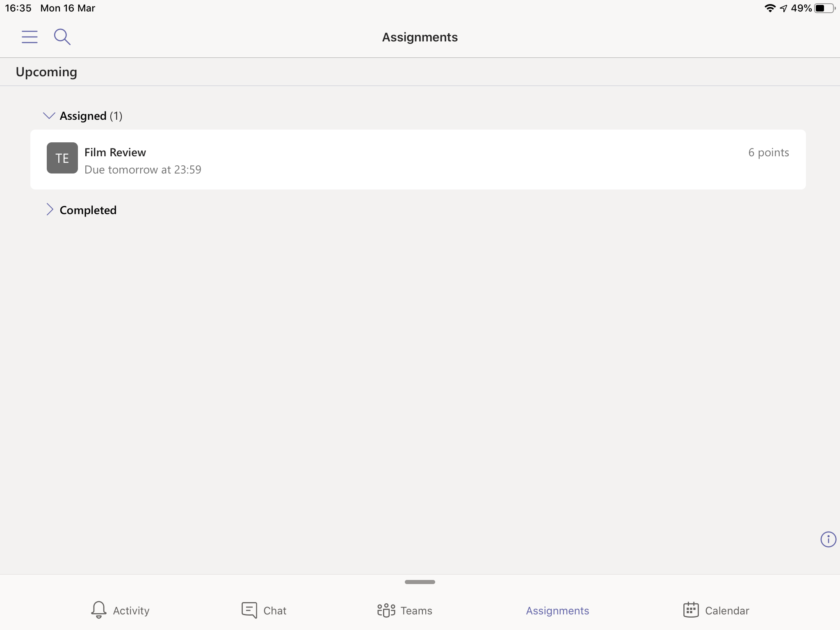840x630 pixels.
Task: Tap the 6 points label
Action: [x=769, y=153]
